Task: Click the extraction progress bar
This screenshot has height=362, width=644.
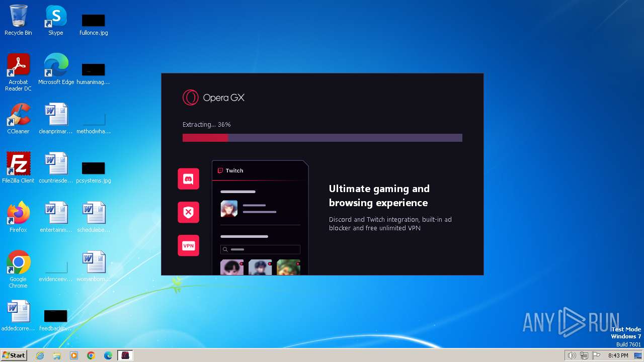Action: pos(322,138)
